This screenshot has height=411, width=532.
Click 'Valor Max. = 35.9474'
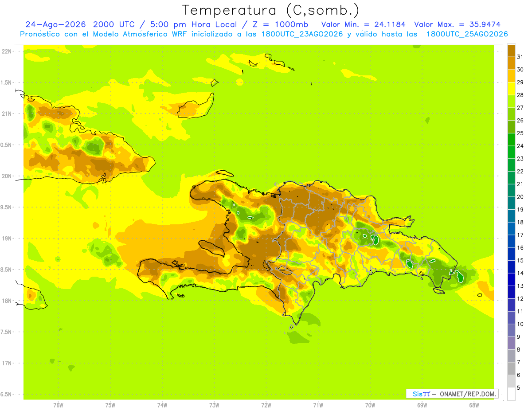458,24
